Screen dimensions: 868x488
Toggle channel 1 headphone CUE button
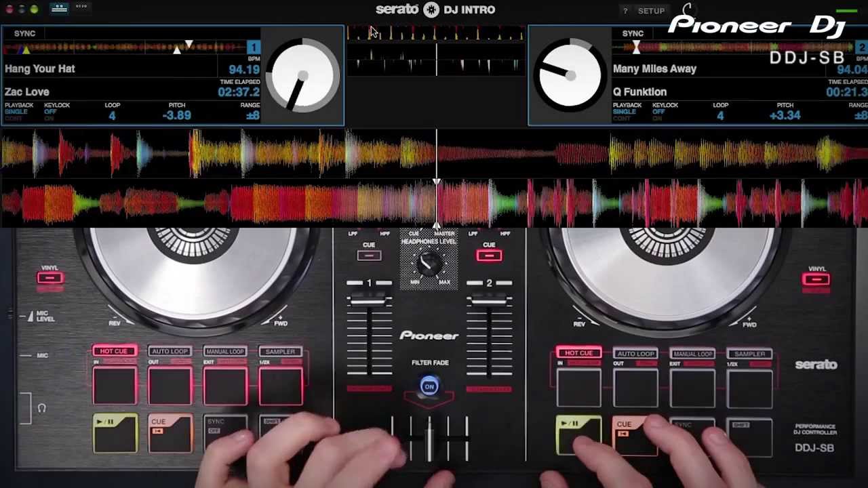point(369,256)
